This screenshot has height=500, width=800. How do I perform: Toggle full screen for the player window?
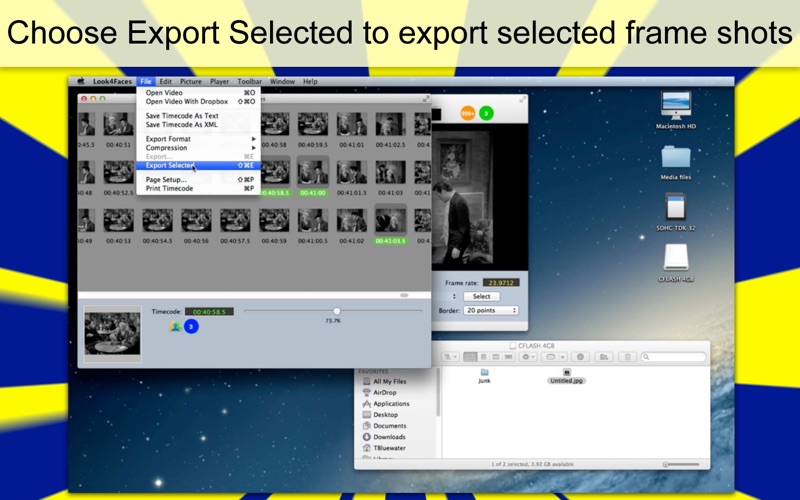(x=522, y=99)
